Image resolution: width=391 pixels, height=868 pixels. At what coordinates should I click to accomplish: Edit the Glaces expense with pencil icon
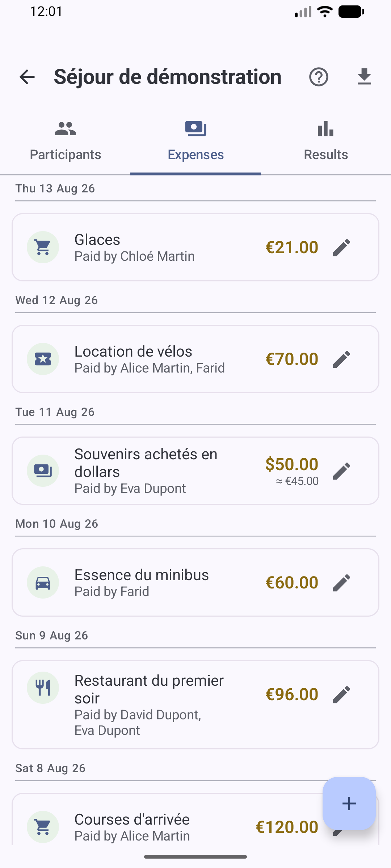coord(341,247)
